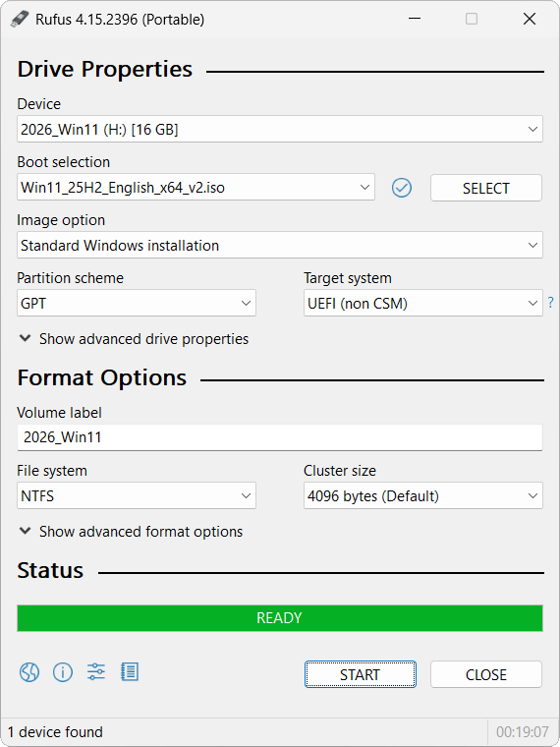Close the Rufus window with X
This screenshot has height=747, width=560.
(530, 19)
